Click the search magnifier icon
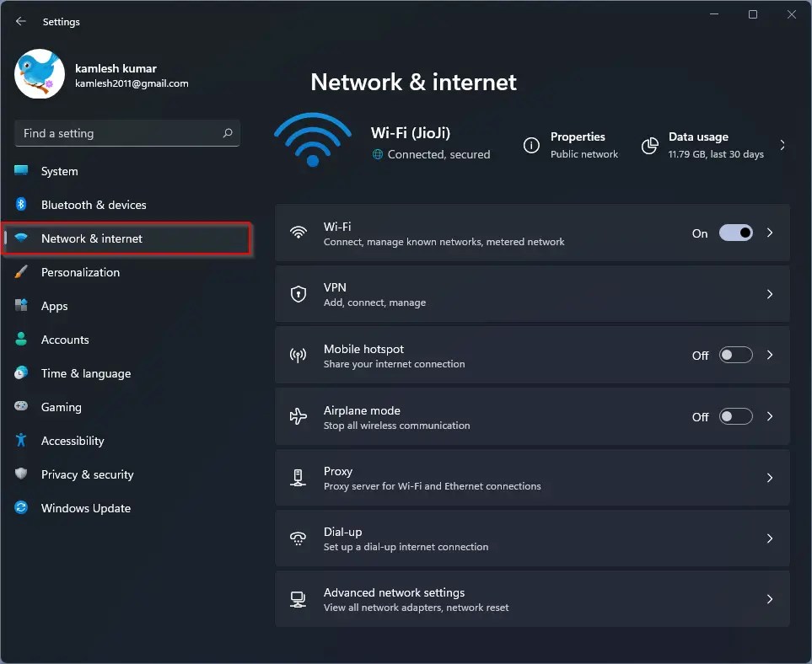Viewport: 812px width, 664px height. [228, 133]
